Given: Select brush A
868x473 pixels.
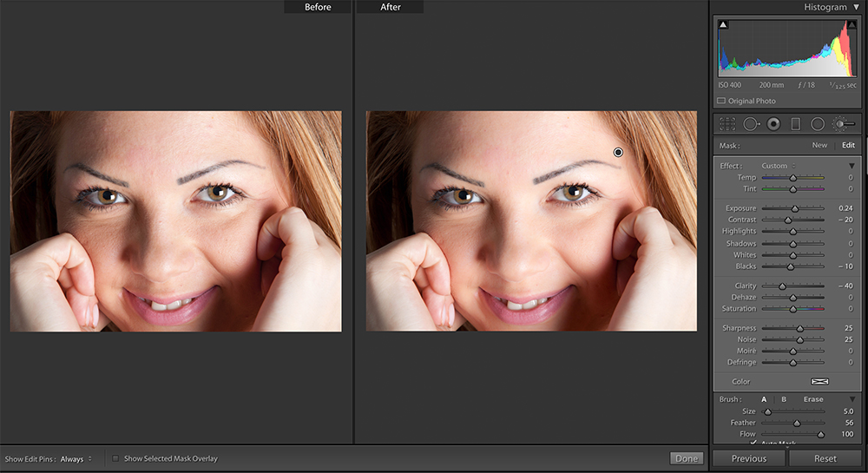Looking at the screenshot, I should point(764,399).
